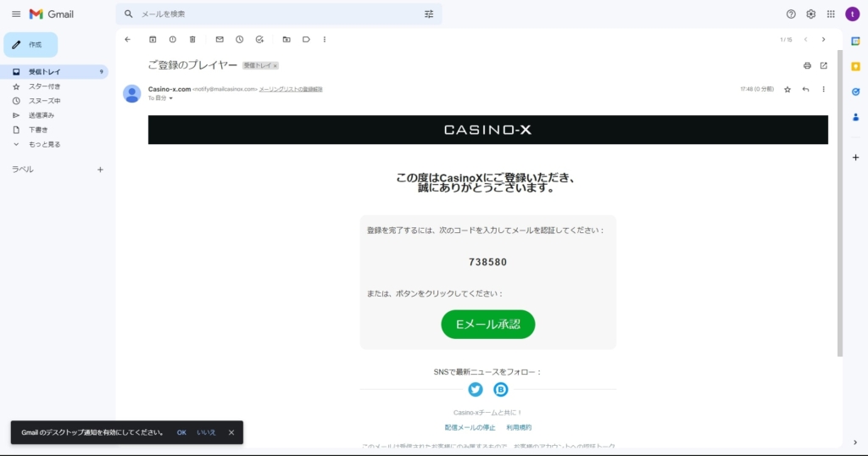Click OK on desktop notification prompt
Image resolution: width=868 pixels, height=456 pixels.
point(181,433)
